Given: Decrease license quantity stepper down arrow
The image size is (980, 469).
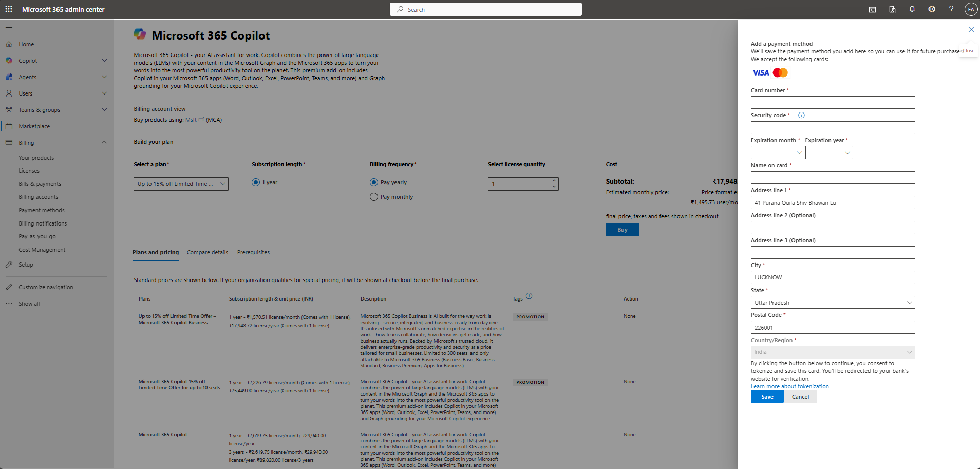Looking at the screenshot, I should click(x=554, y=187).
